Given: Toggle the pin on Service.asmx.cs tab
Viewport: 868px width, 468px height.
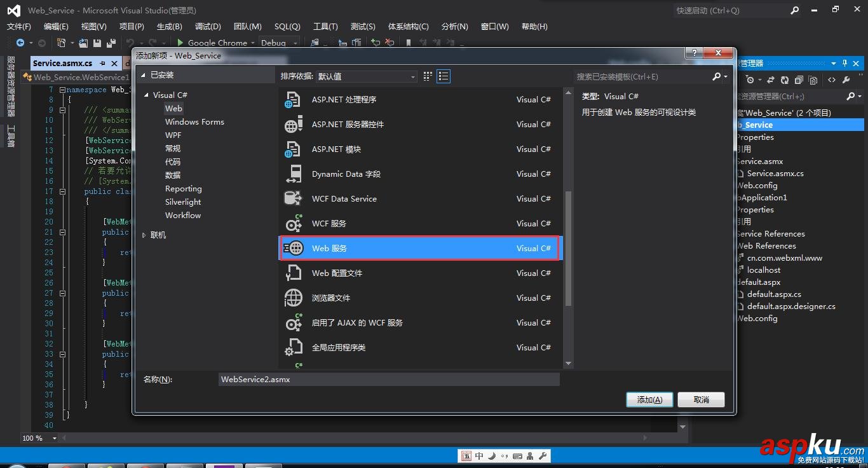Looking at the screenshot, I should point(103,63).
